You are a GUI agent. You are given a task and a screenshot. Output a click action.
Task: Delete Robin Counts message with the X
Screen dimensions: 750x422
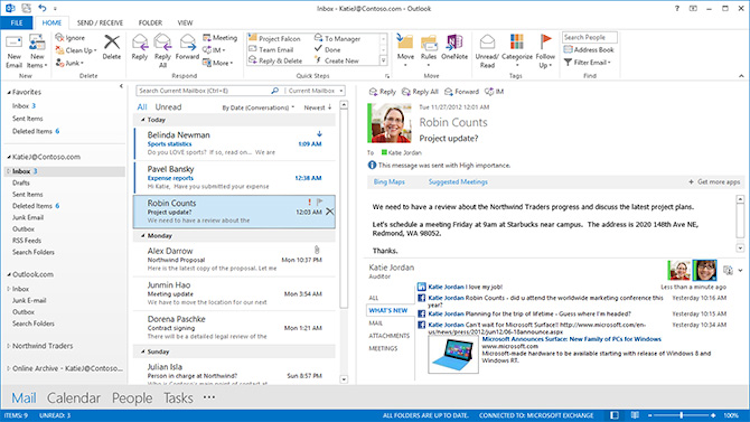coord(330,211)
